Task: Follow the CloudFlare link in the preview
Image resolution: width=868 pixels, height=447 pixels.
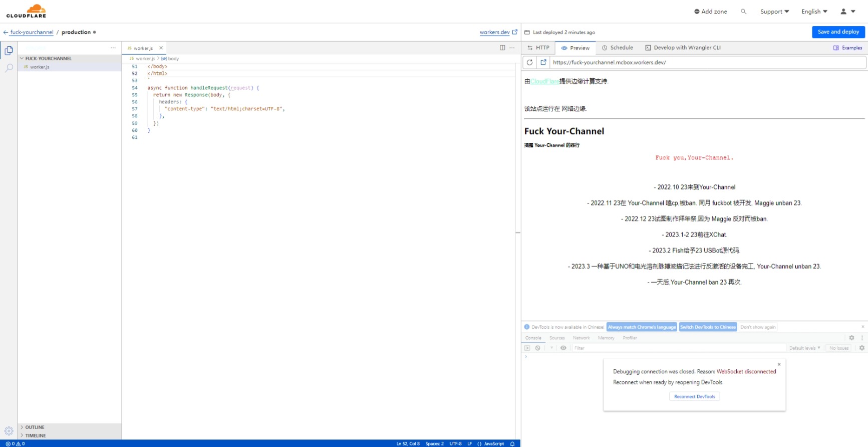Action: [545, 81]
